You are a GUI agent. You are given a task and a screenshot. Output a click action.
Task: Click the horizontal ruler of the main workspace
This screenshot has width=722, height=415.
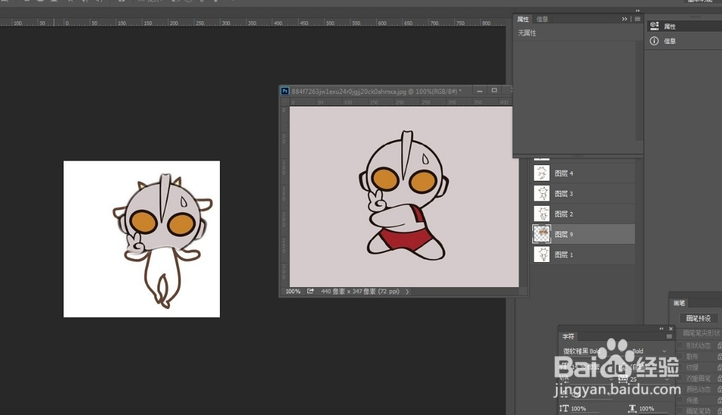(x=252, y=23)
